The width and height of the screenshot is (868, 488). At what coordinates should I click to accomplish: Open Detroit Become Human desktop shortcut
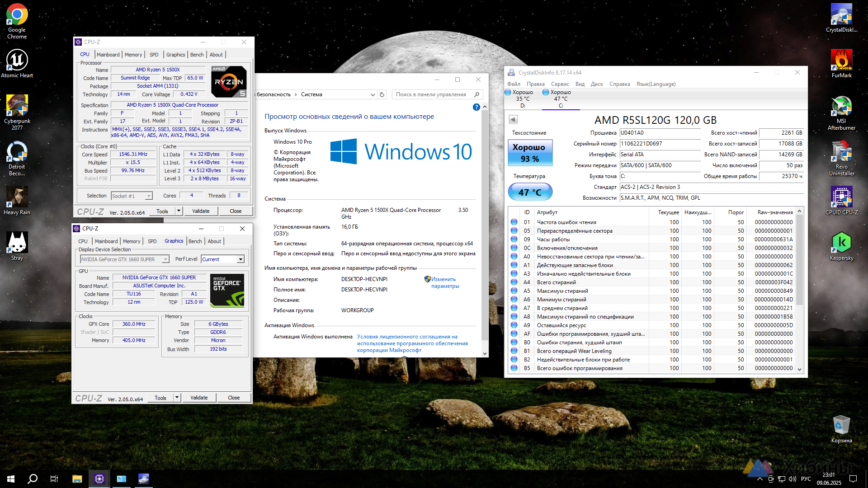pyautogui.click(x=17, y=158)
